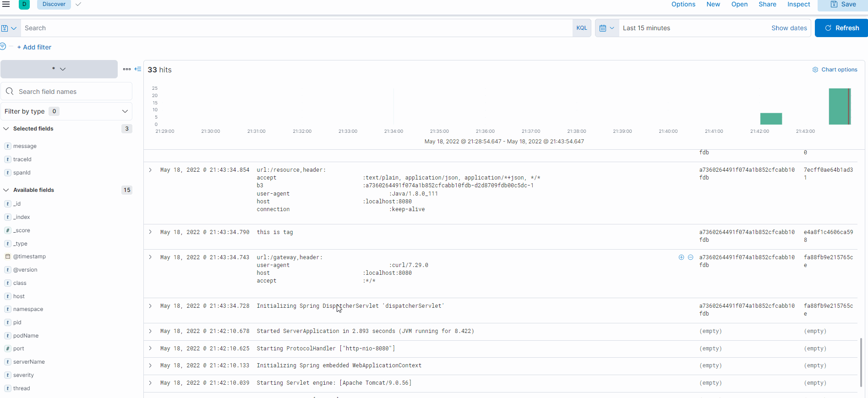
Task: Open the dropdown chevron next to Discover
Action: 78,4
